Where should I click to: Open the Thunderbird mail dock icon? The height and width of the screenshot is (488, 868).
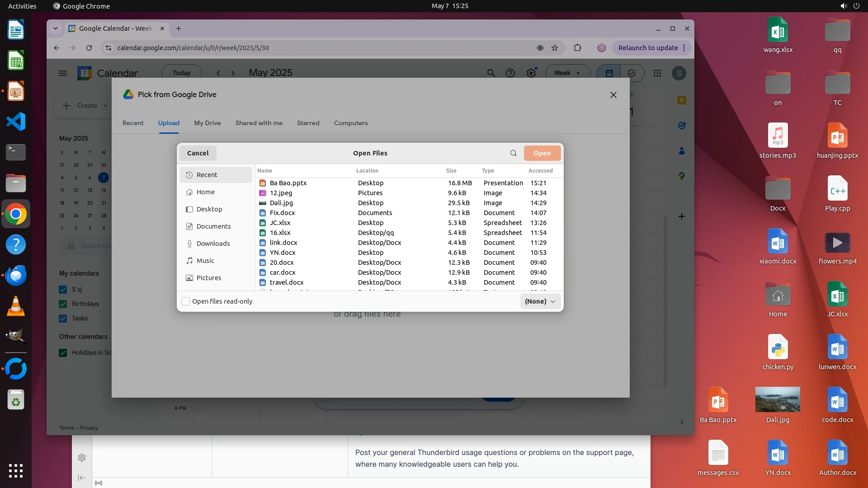(x=16, y=275)
